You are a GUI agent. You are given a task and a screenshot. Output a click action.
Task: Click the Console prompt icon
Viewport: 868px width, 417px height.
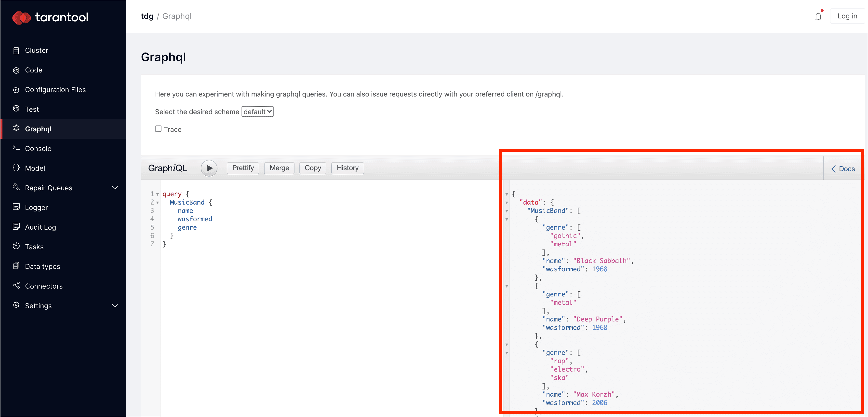click(x=16, y=148)
